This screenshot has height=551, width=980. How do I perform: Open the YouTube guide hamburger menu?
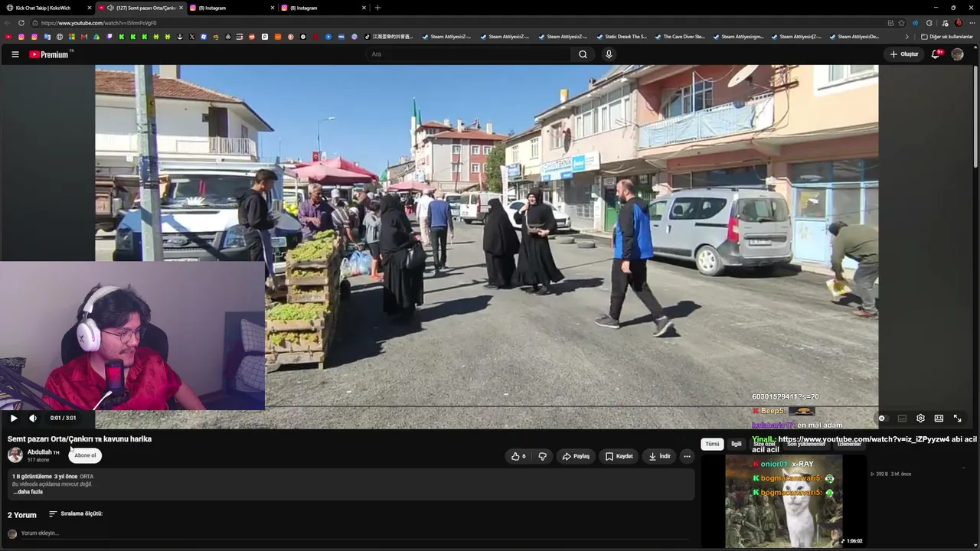(x=15, y=54)
